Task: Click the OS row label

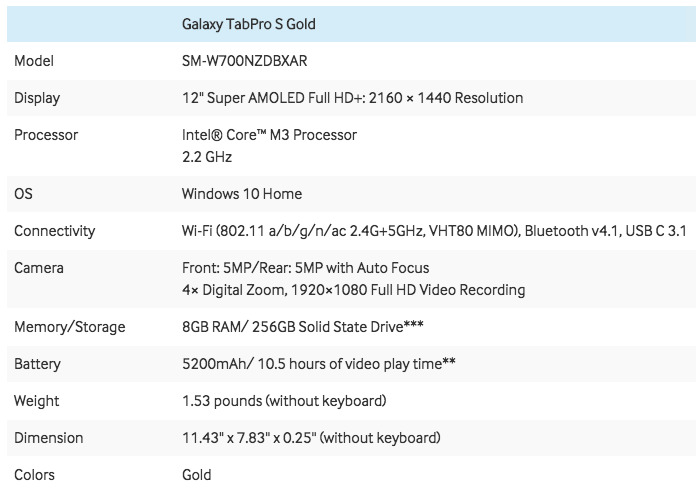Action: (23, 194)
